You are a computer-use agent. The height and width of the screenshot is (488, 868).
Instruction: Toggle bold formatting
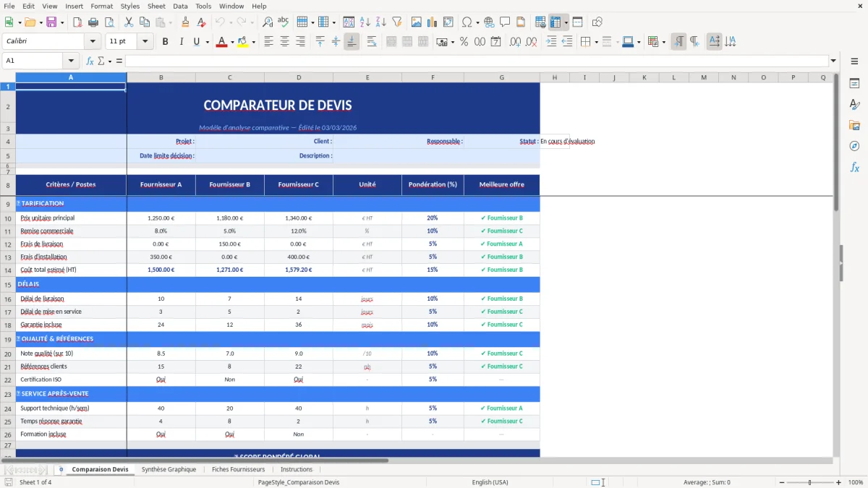[x=165, y=41]
